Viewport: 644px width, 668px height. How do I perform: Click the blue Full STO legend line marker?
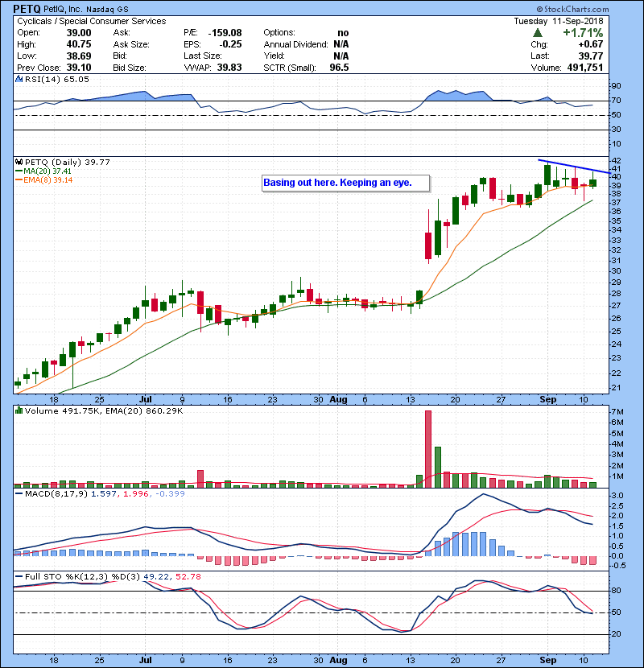click(19, 577)
